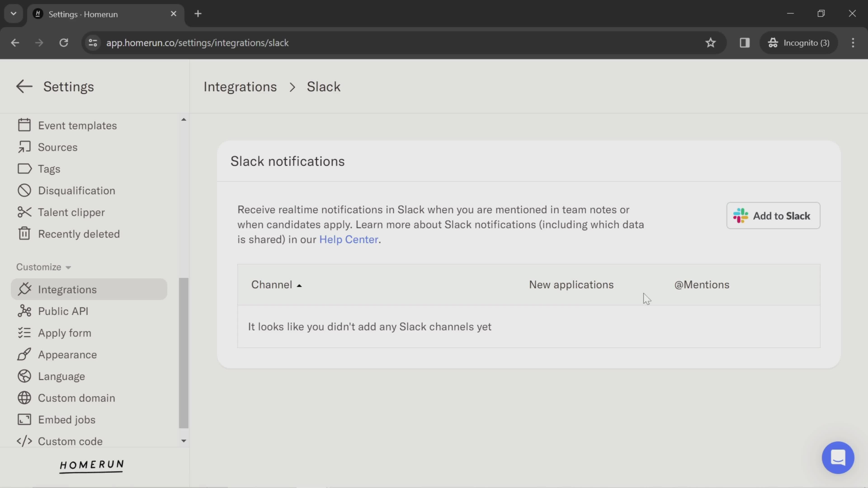The image size is (868, 488).
Task: Click the Apply form checklist icon
Action: click(x=24, y=333)
